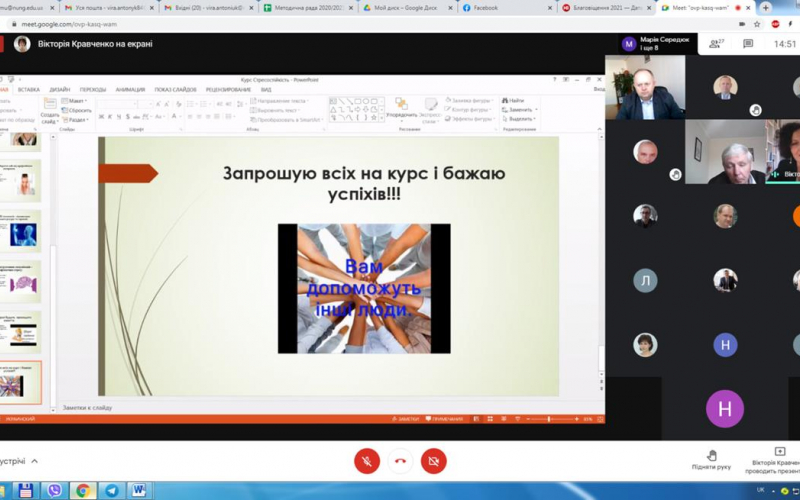Screen dimensions: 800x500
Task: Toggle the ПРИМЕЧАНИЯ comments status bar button
Action: pos(444,419)
